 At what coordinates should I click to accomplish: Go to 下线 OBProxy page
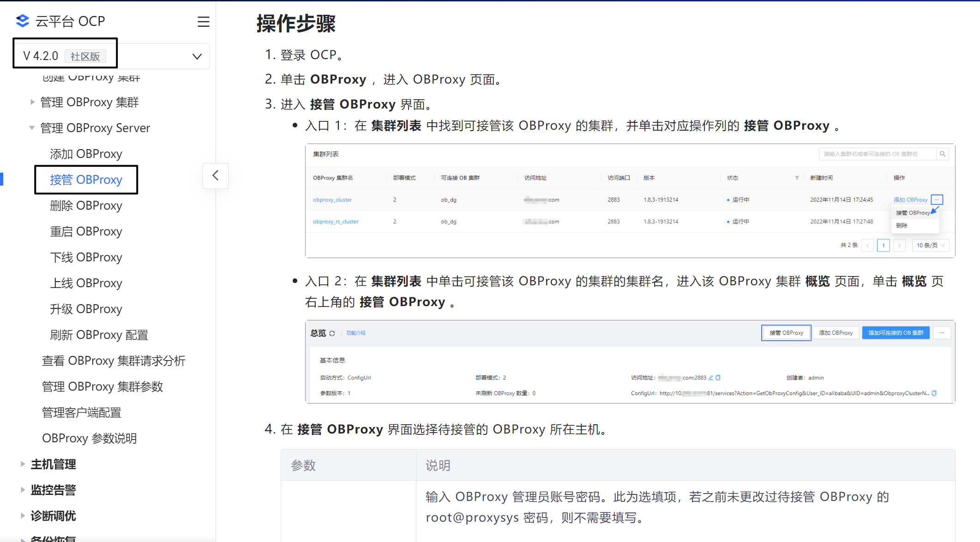pyautogui.click(x=86, y=257)
